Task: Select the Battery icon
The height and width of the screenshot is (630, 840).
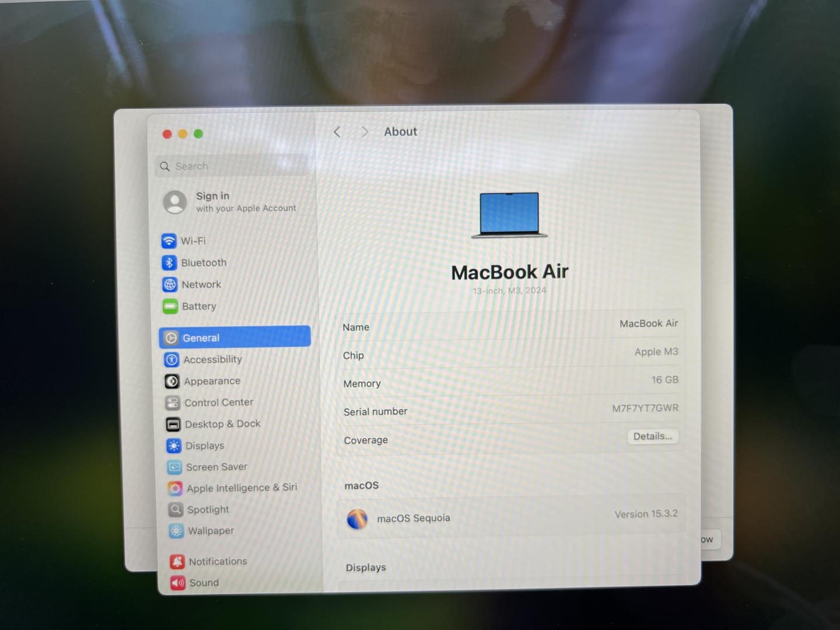Action: click(x=170, y=306)
